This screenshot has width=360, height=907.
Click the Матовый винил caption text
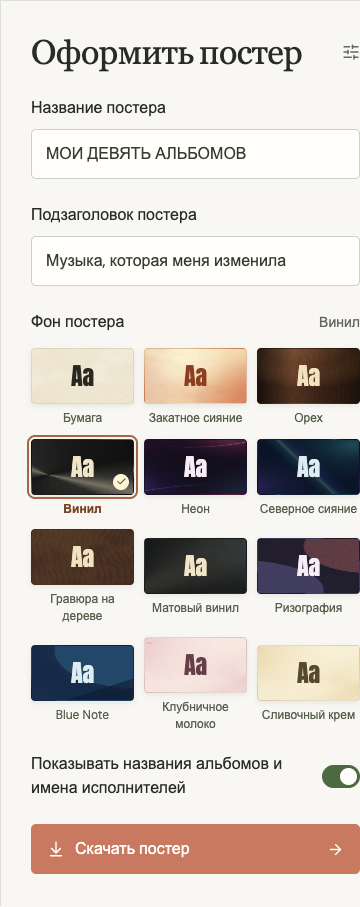click(196, 608)
